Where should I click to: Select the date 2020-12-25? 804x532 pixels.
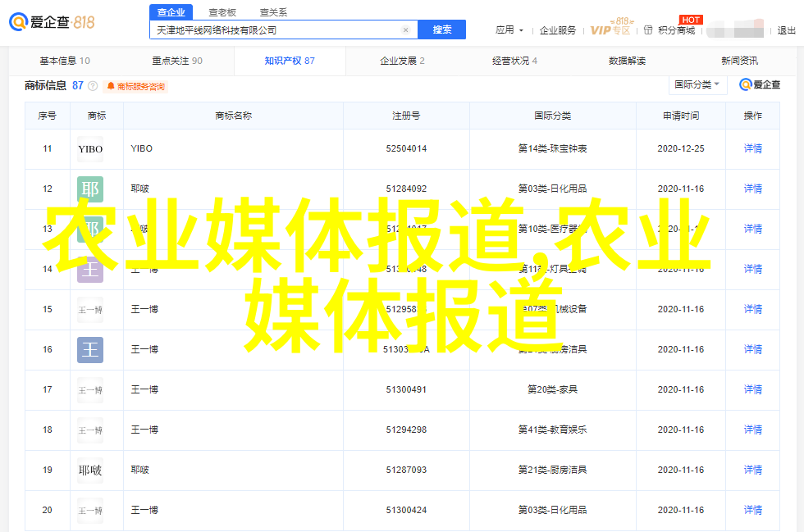click(681, 148)
